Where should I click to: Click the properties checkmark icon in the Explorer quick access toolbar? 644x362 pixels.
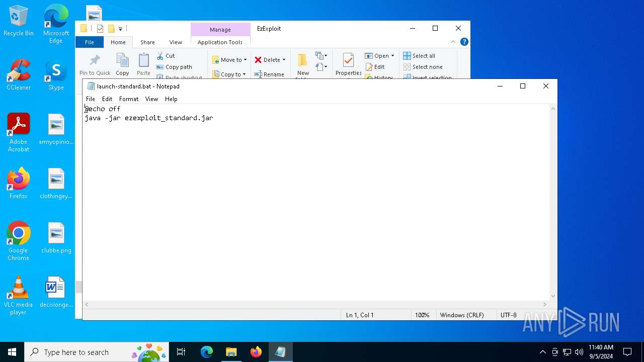[x=100, y=29]
